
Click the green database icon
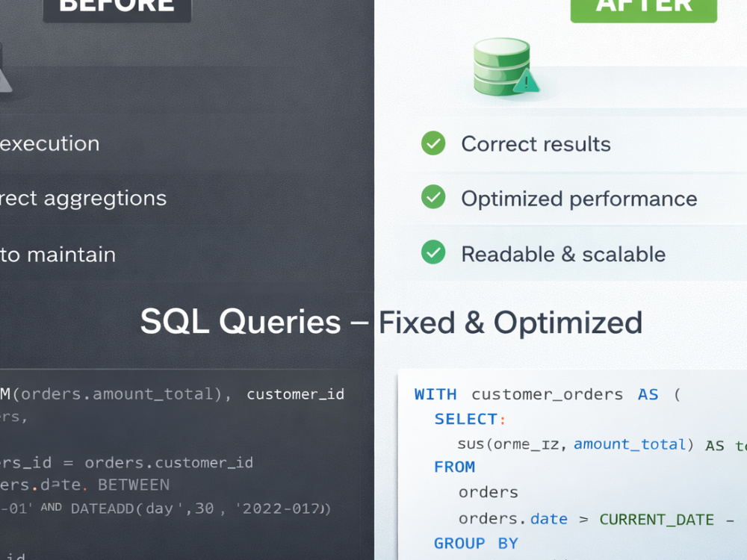pos(502,66)
